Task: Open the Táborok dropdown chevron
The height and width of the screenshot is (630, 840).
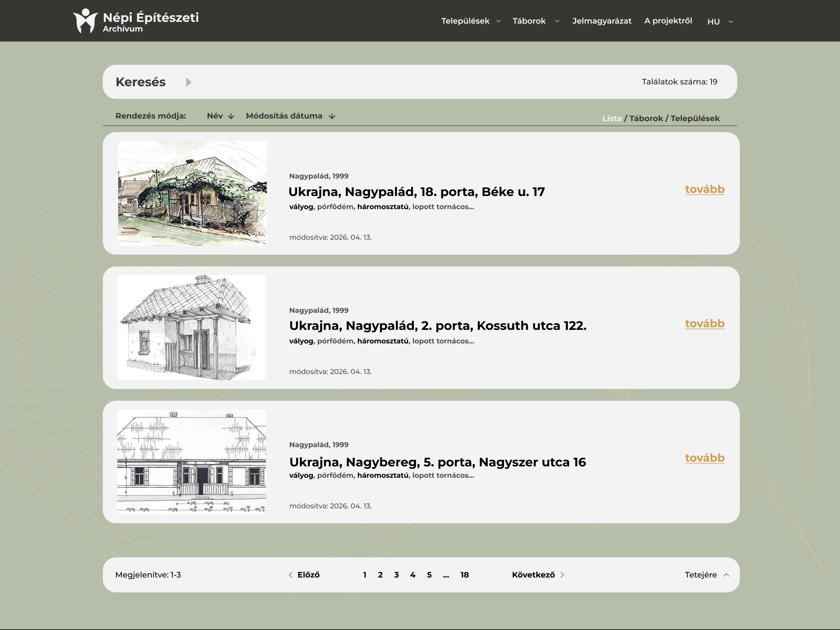Action: (x=557, y=21)
